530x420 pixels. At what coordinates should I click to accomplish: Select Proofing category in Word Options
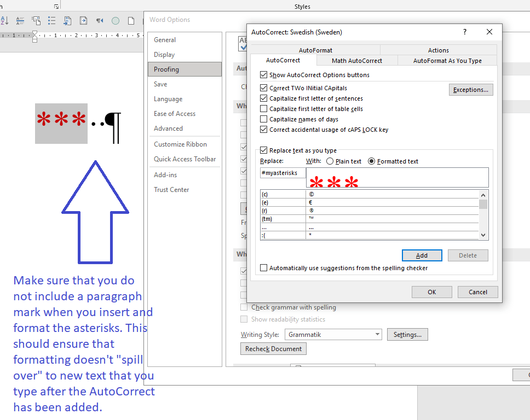[x=185, y=69]
